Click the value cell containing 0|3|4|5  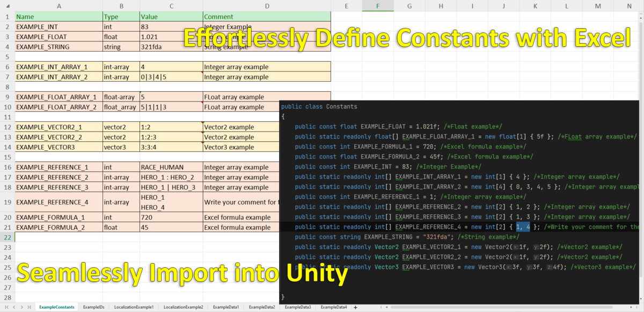[x=171, y=77]
